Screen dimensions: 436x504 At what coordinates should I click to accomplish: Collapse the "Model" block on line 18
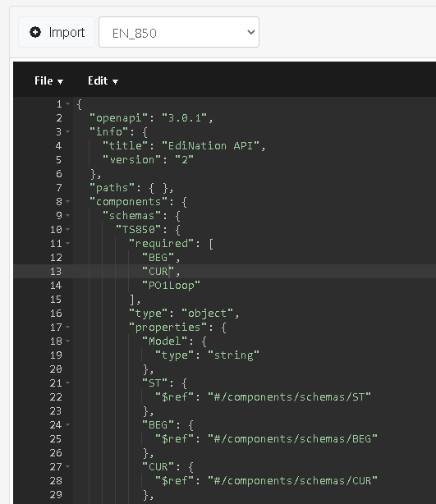[x=68, y=341]
